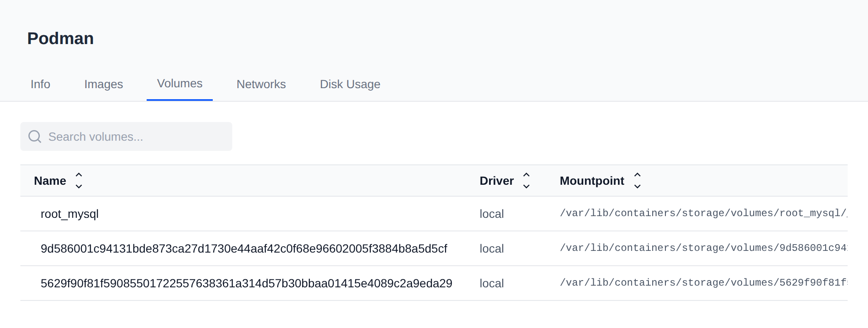The width and height of the screenshot is (868, 328).
Task: Open the Info tab
Action: (x=40, y=84)
